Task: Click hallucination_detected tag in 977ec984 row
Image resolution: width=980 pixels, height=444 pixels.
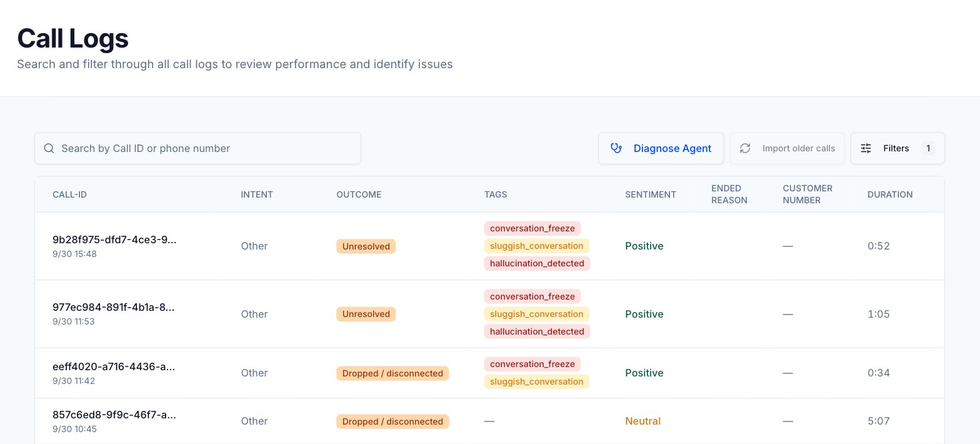Action: coord(537,331)
